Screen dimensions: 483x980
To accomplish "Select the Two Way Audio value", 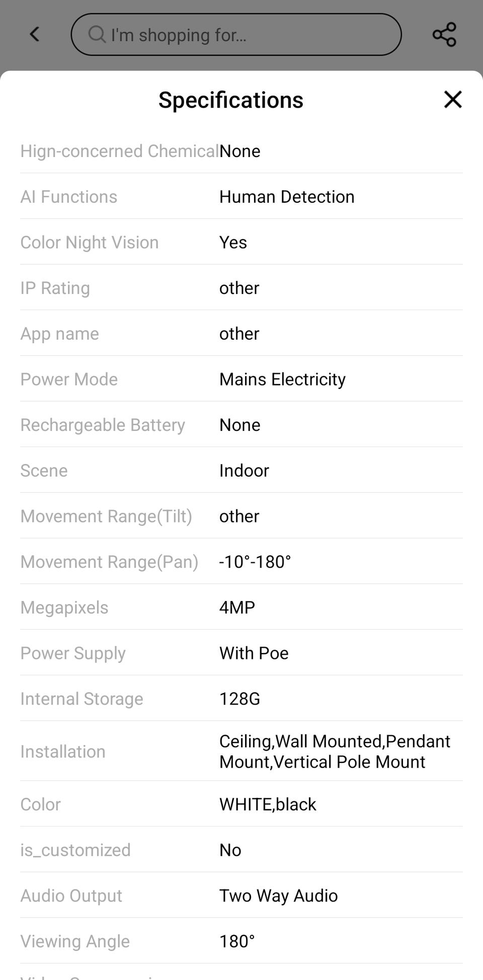I will [x=278, y=896].
